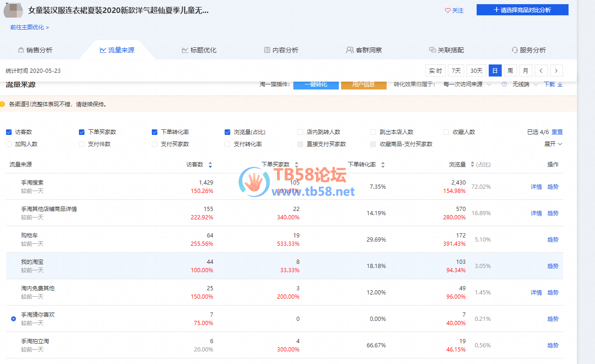Click the download arrow icon next to 下载

pyautogui.click(x=560, y=84)
